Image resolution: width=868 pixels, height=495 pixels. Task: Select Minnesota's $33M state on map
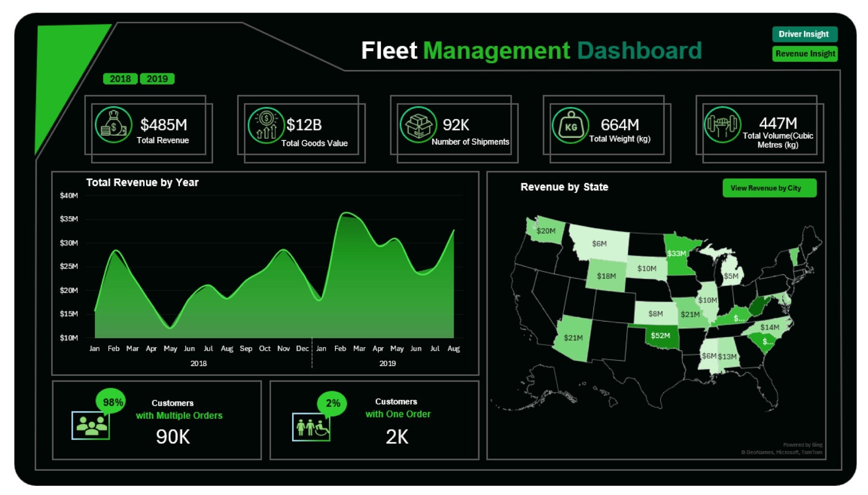676,253
